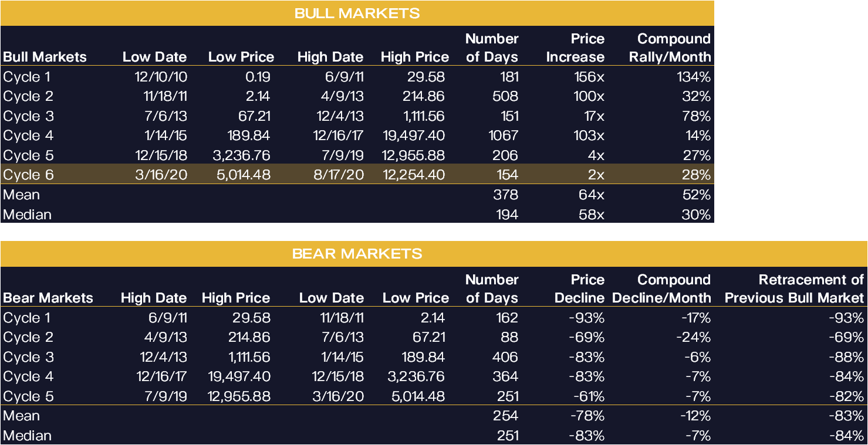Screen dimensions: 868x445
Task: Click the BEAR MARKETS title banner
Action: pyautogui.click(x=357, y=254)
